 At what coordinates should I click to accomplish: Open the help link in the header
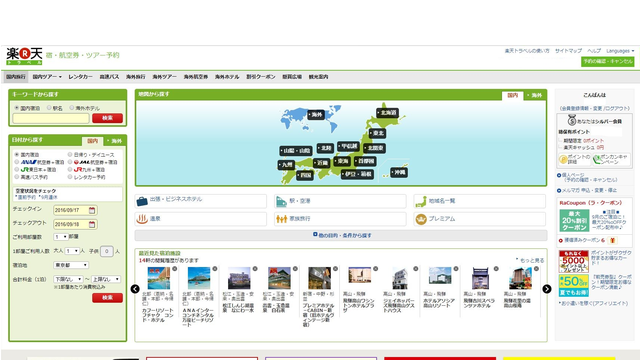tap(594, 51)
